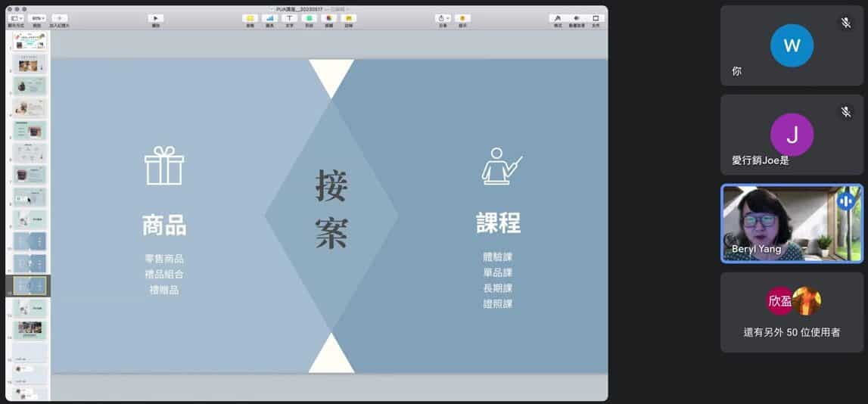This screenshot has height=404, width=868.
Task: Click the W avatar in your tile
Action: [x=792, y=45]
